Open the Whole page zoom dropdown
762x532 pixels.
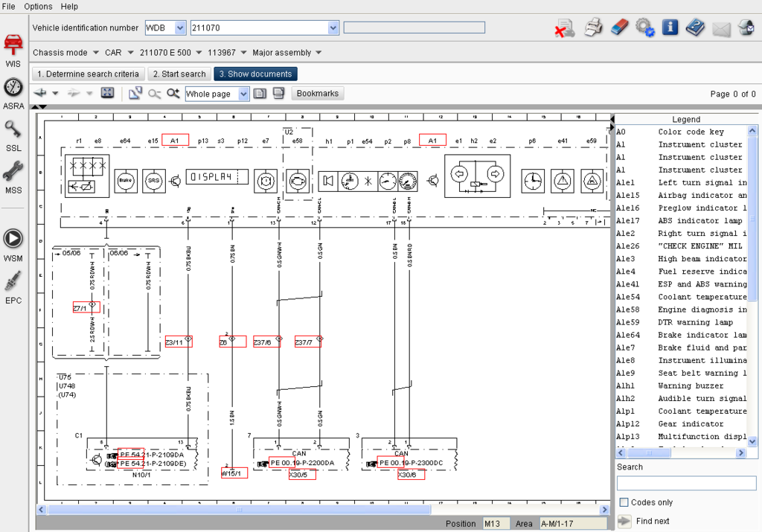pos(243,94)
